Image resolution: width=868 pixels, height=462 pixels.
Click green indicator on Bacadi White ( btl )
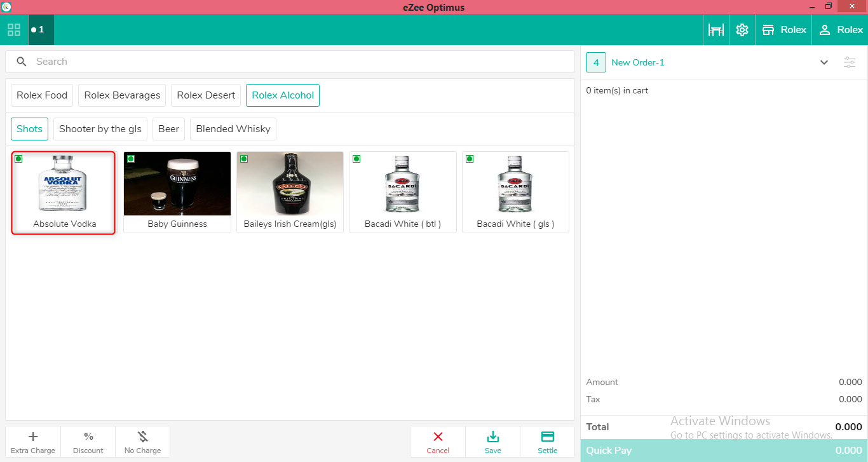356,159
